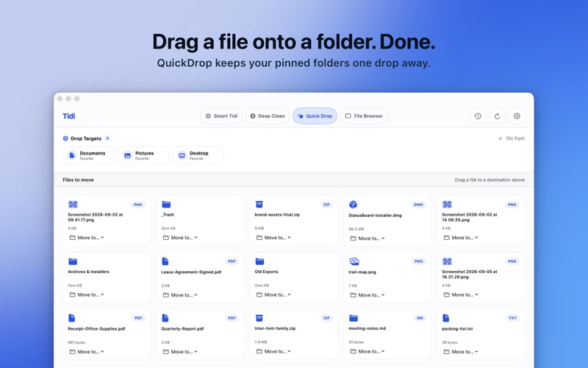Click brand-assets-final.zip archive icon
Viewport: 588px width, 368px height.
(x=259, y=205)
